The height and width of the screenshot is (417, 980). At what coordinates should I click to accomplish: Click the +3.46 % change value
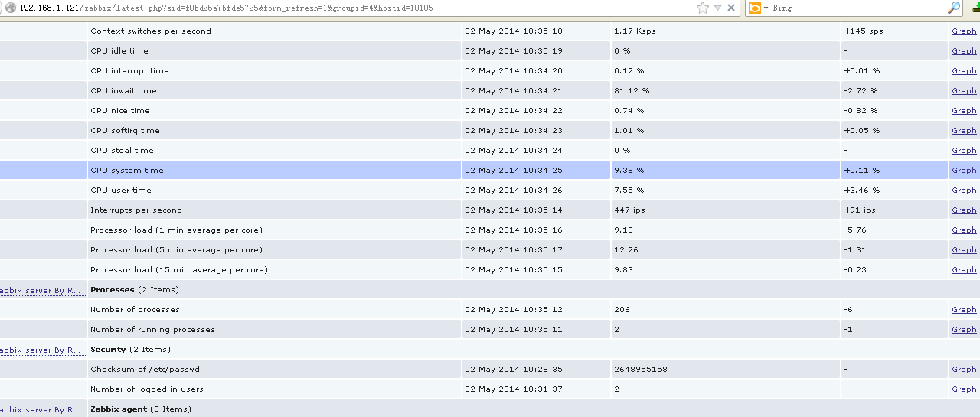coord(862,191)
